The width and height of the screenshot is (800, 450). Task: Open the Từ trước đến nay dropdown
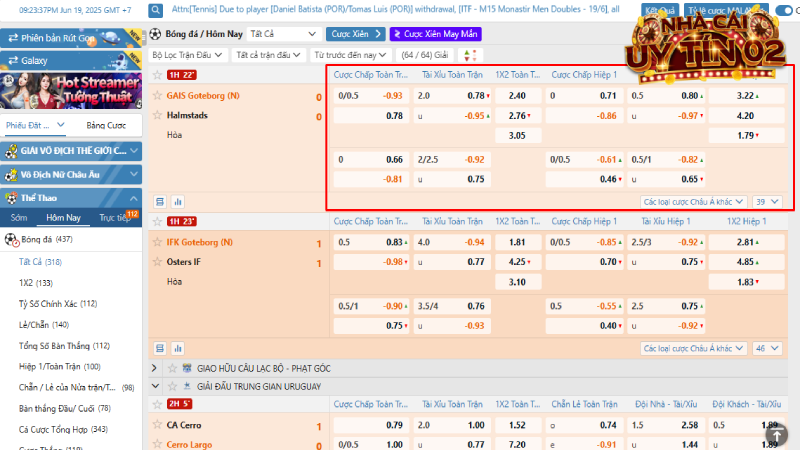point(350,55)
